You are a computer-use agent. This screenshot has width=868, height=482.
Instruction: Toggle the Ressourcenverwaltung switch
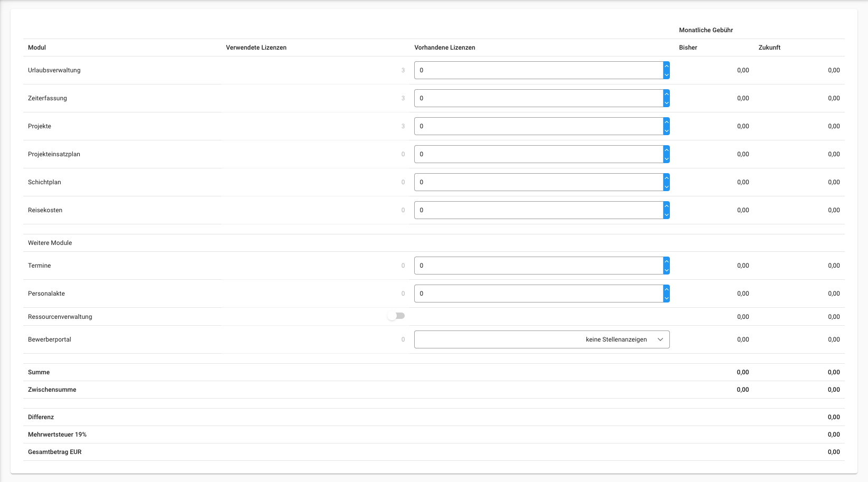pos(396,316)
